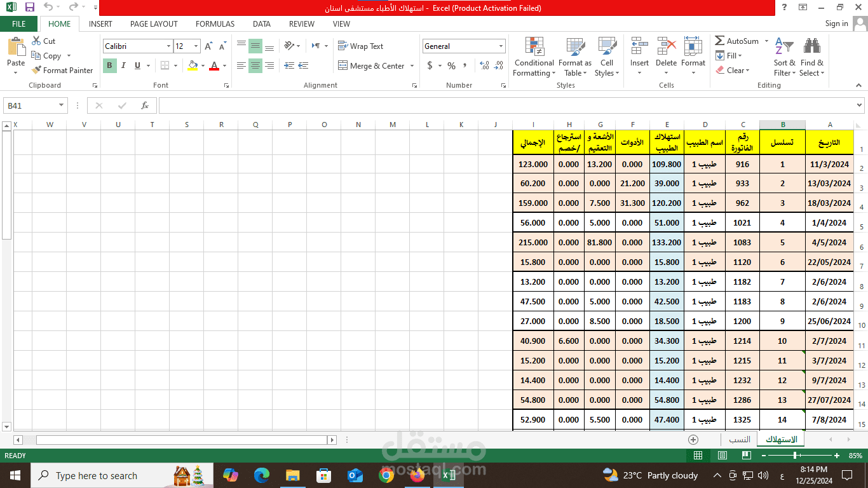Click the AutoSum button
Screen dimensions: 868x488
pos(737,41)
